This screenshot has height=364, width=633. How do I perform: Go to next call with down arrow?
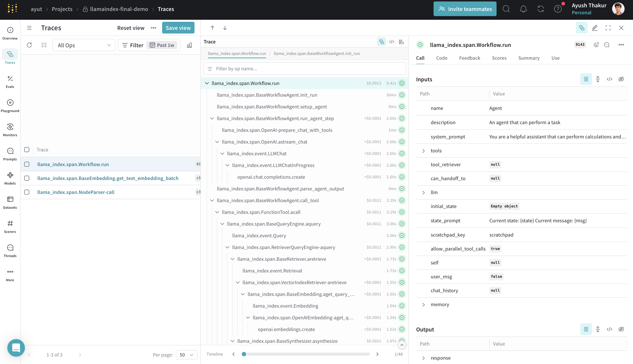[x=225, y=28]
